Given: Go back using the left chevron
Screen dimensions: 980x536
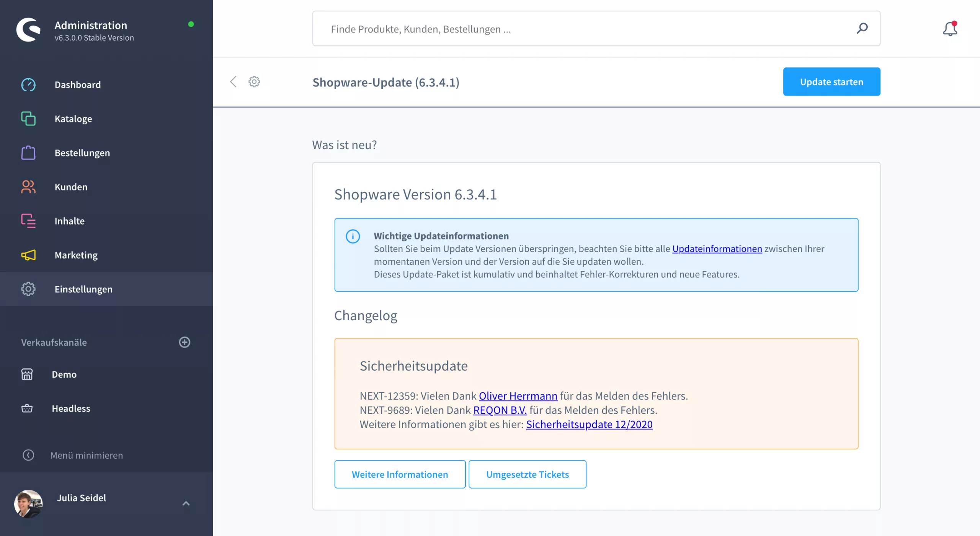Looking at the screenshot, I should coord(233,81).
